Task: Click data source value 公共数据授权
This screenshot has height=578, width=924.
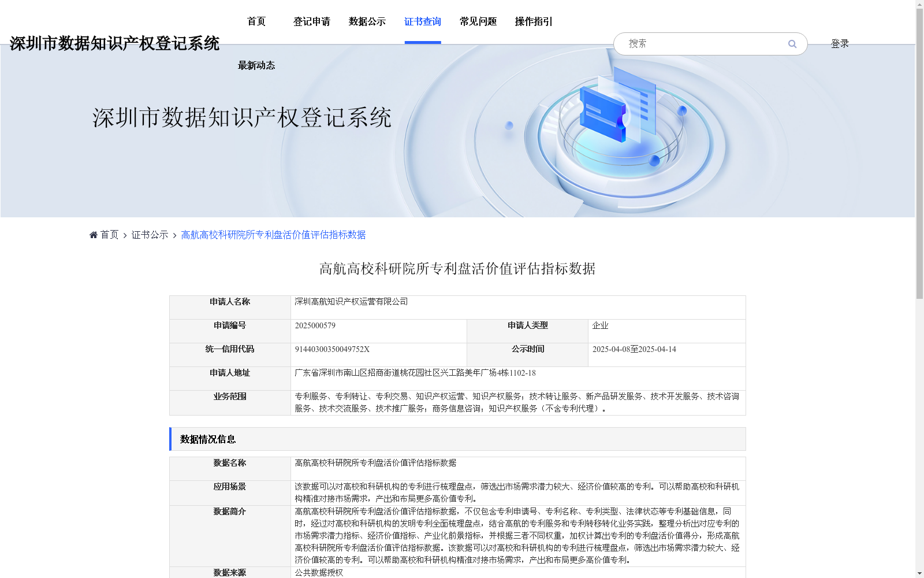Action: 319,573
